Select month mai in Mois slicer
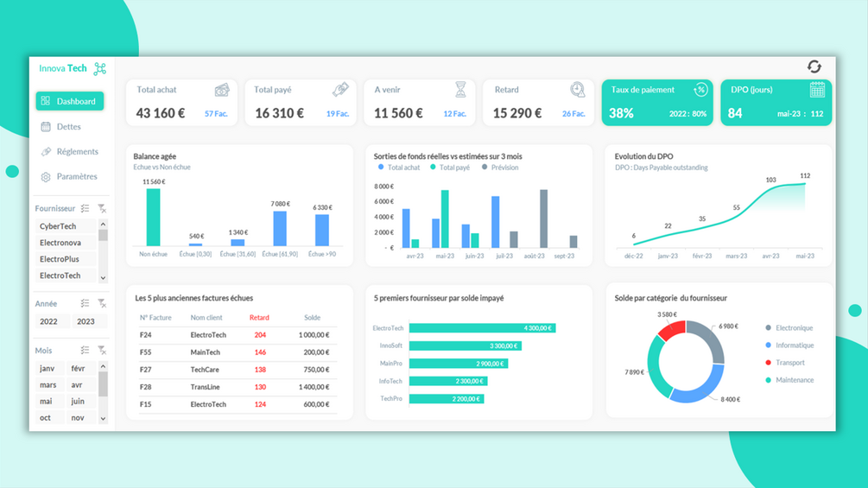This screenshot has width=868, height=488. 50,401
